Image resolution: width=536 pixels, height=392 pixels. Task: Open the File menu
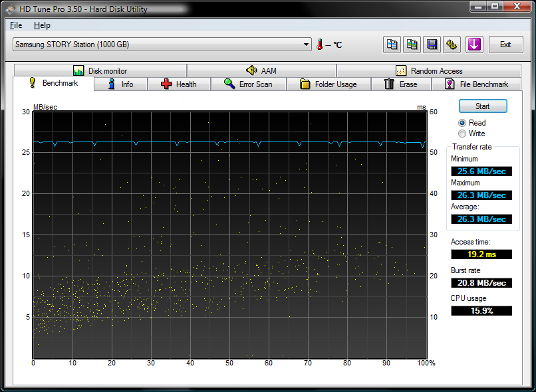[x=16, y=25]
